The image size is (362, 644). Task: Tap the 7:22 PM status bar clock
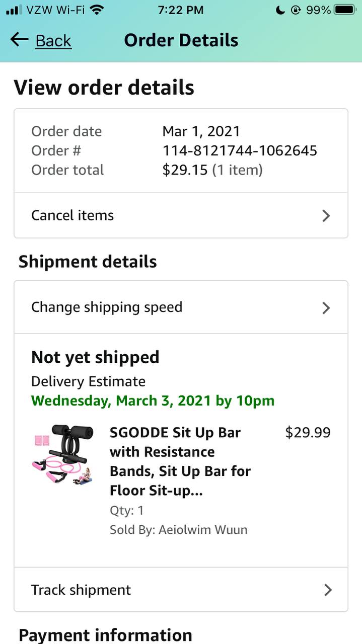[x=181, y=10]
